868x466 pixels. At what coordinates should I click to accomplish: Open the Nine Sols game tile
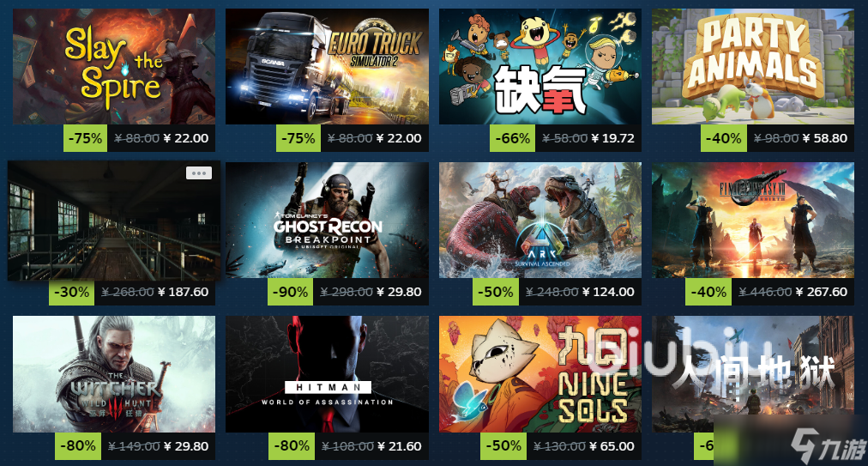[x=540, y=374]
